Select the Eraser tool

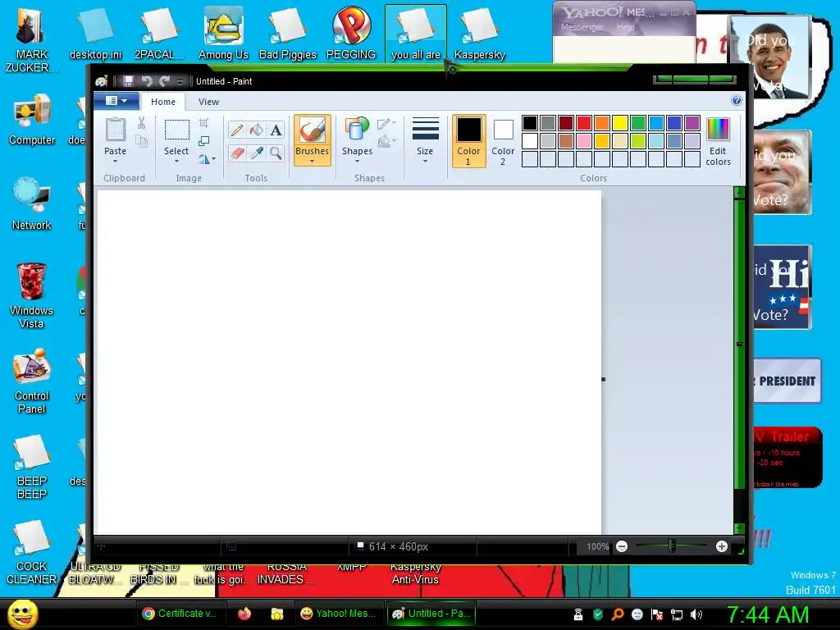[237, 153]
